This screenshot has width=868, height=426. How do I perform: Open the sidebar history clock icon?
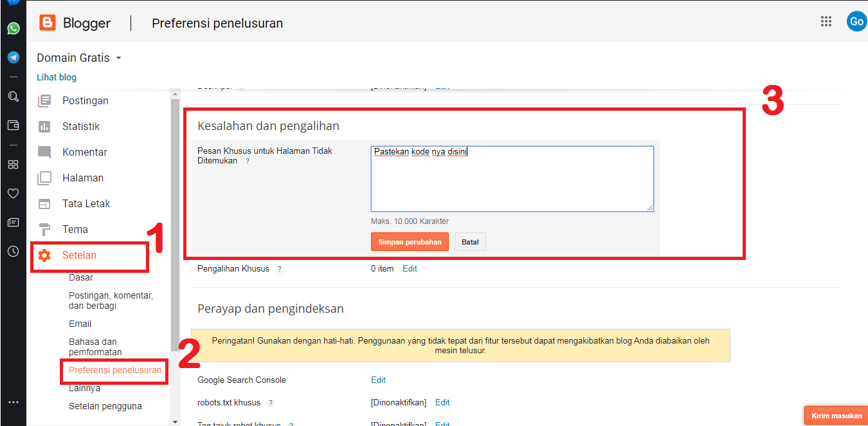(x=13, y=252)
